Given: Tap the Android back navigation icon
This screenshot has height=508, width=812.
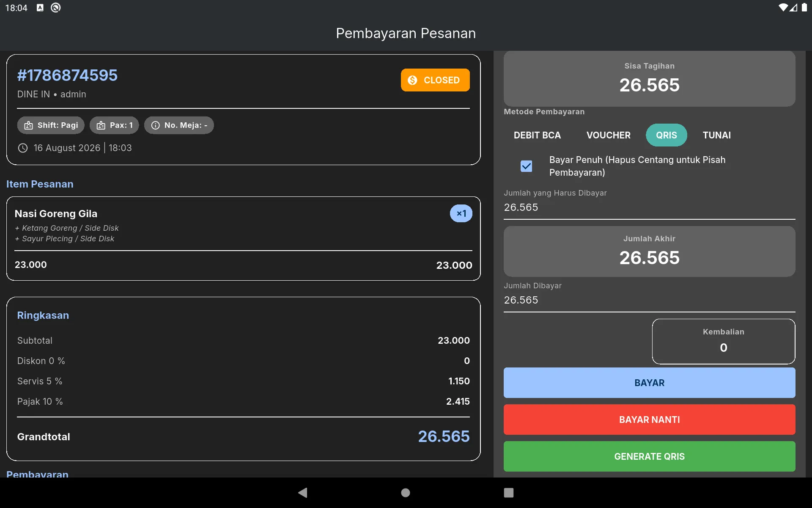Looking at the screenshot, I should pos(303,492).
